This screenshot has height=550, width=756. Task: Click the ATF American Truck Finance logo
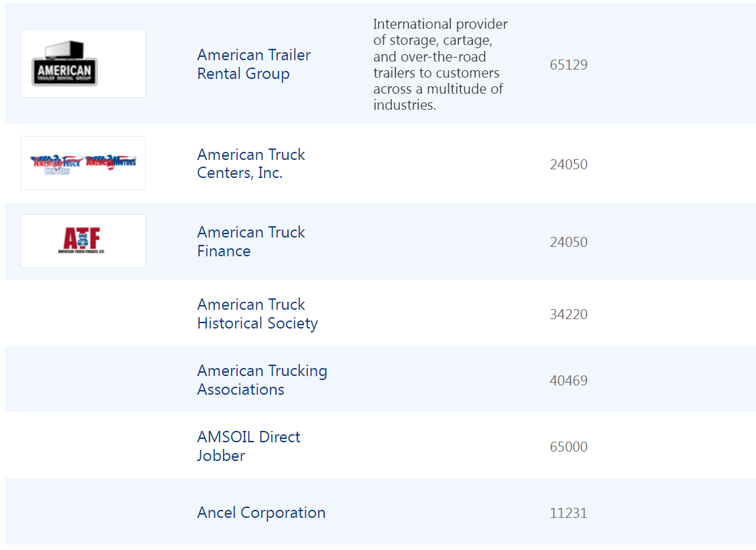82,241
